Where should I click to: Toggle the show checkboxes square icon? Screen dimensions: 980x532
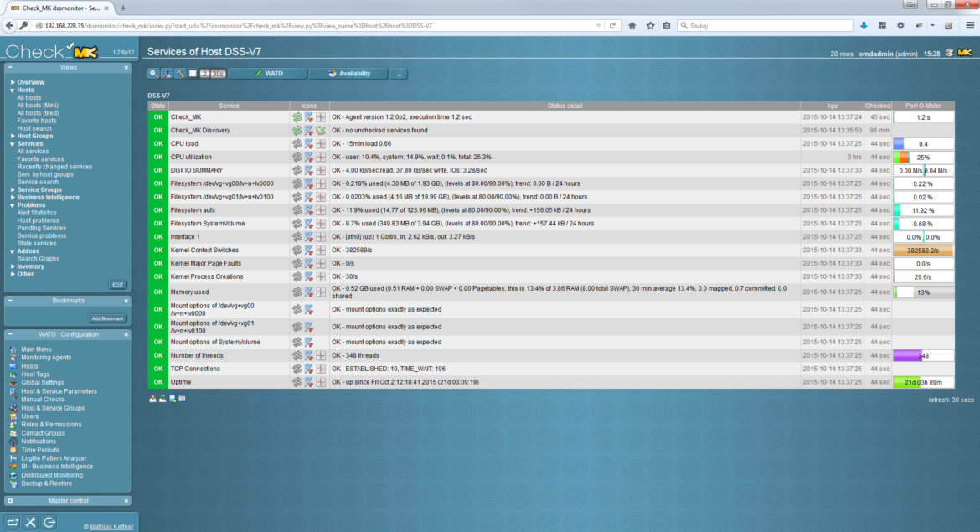coord(193,73)
